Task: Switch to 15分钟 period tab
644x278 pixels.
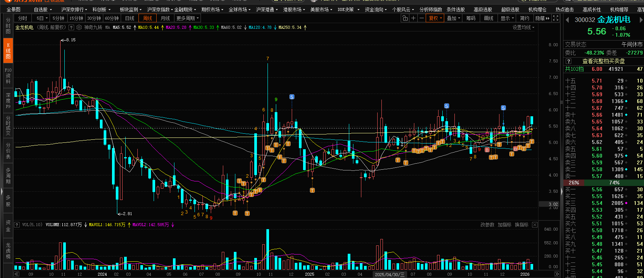Action: click(x=76, y=18)
